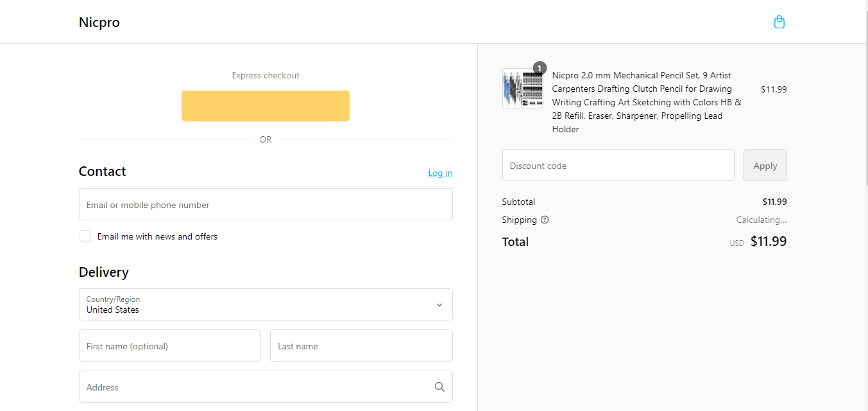Open the shopping bag cart icon
This screenshot has height=411, width=868.
tap(779, 22)
